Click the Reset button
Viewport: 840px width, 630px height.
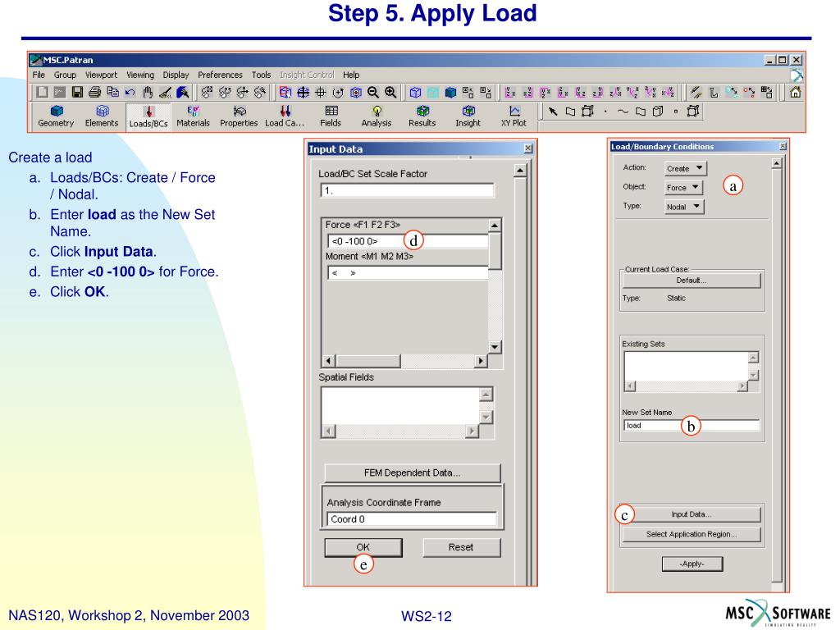(x=461, y=547)
